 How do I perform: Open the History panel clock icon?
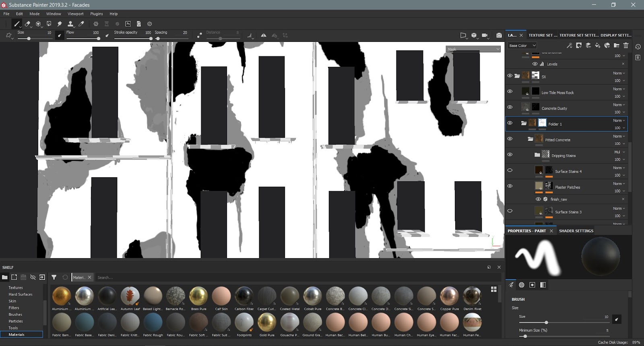(638, 47)
